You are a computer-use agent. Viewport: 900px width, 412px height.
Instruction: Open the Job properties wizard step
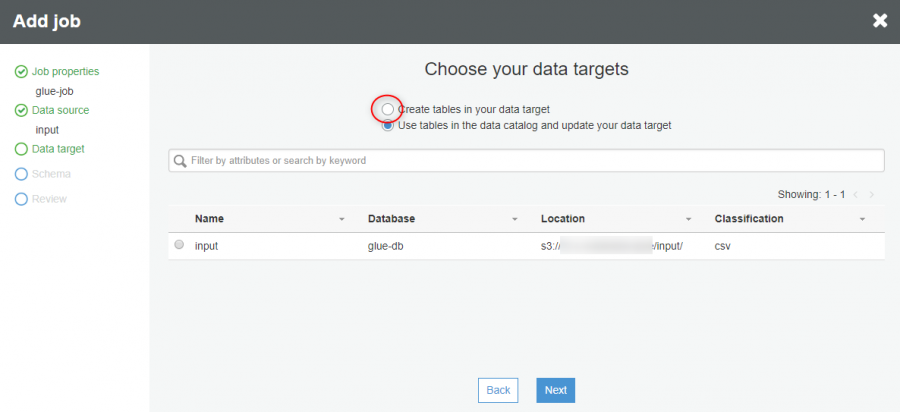(x=65, y=72)
